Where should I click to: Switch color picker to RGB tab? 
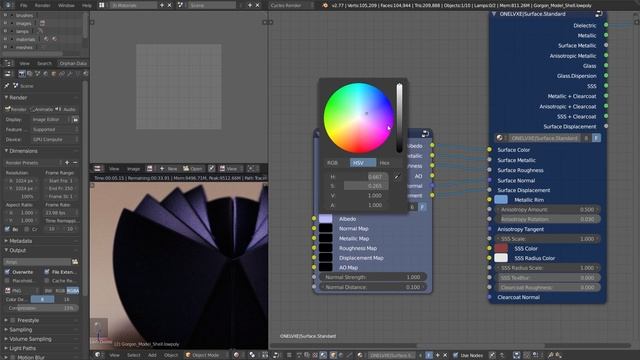tap(333, 163)
